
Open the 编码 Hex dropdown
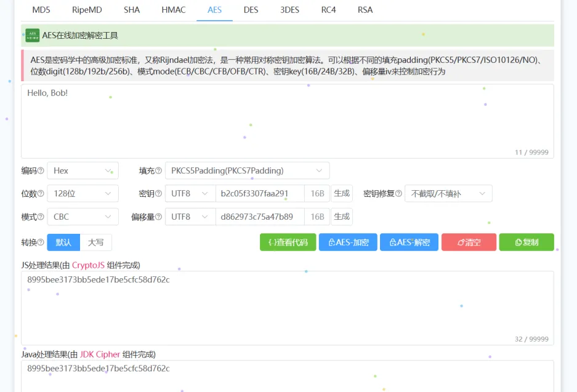pos(83,170)
